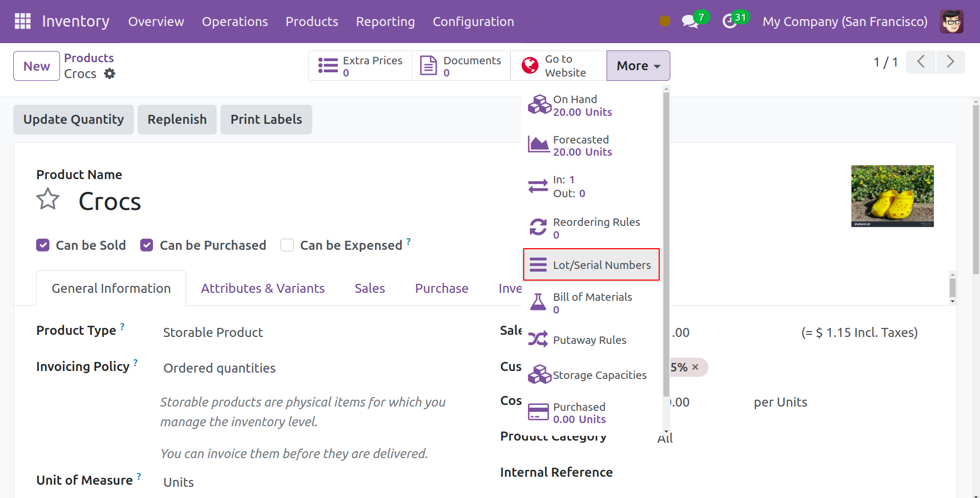The image size is (980, 498).
Task: Click the Go to Website globe icon
Action: click(530, 66)
